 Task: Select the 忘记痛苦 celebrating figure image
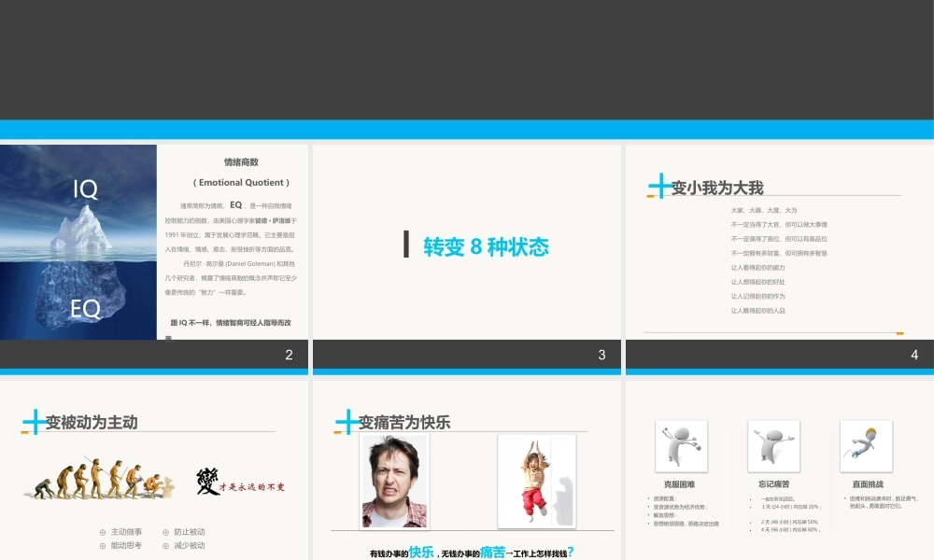773,446
